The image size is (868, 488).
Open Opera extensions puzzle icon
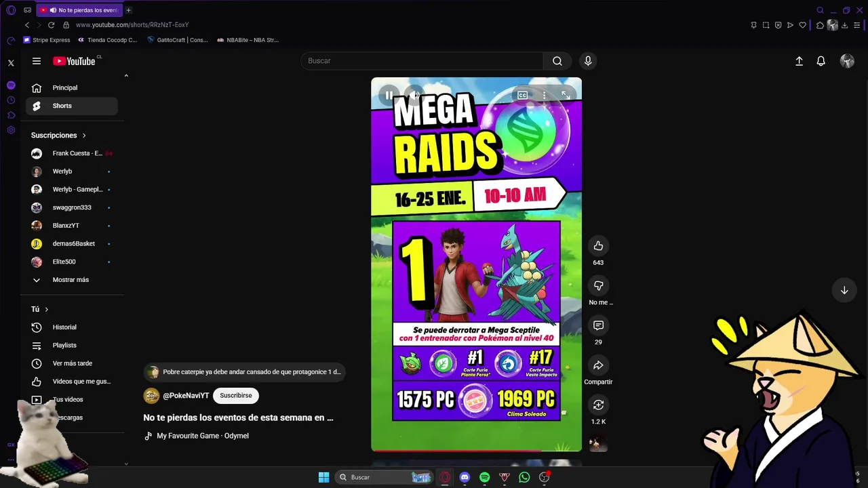(820, 25)
